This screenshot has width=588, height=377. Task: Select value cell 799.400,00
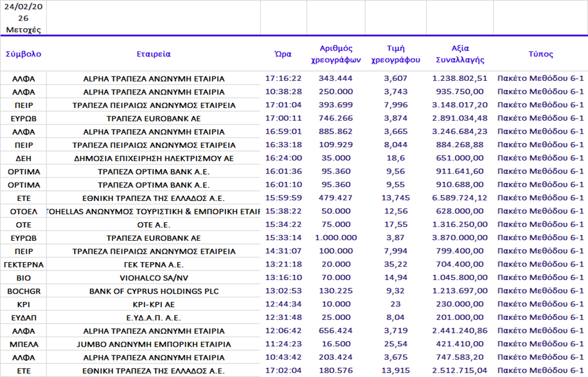tap(459, 251)
